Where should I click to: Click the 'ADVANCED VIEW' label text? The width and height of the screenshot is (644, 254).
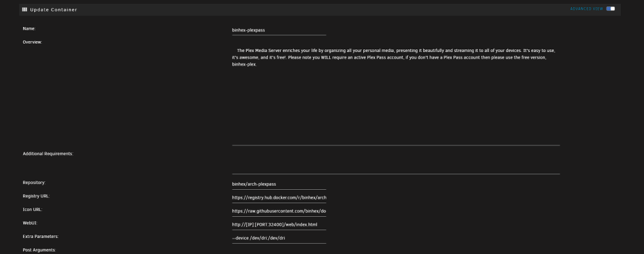point(587,8)
